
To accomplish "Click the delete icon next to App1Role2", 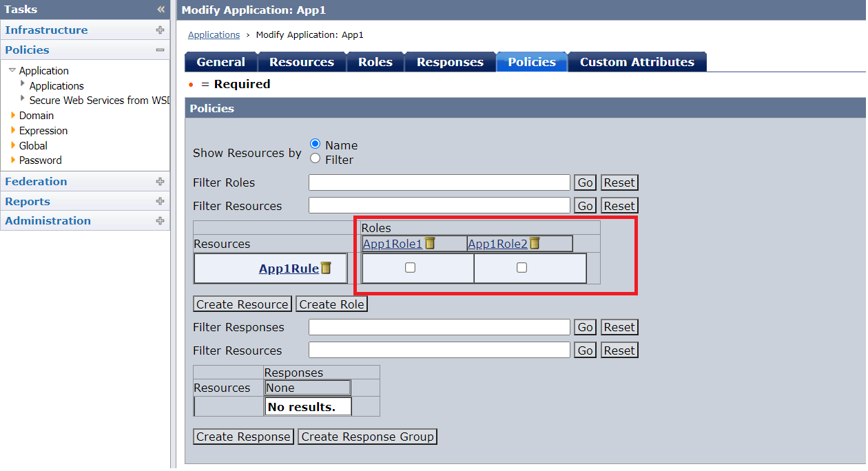I will 534,243.
